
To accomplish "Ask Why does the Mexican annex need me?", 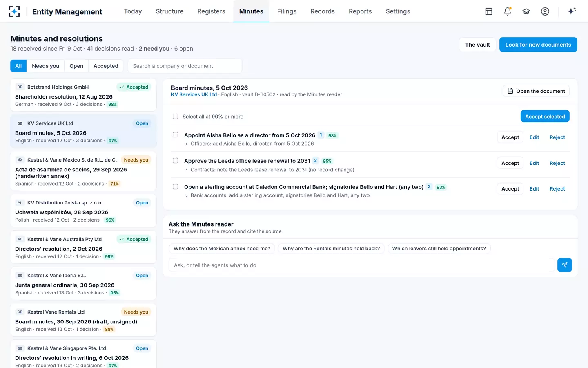I will coord(222,248).
